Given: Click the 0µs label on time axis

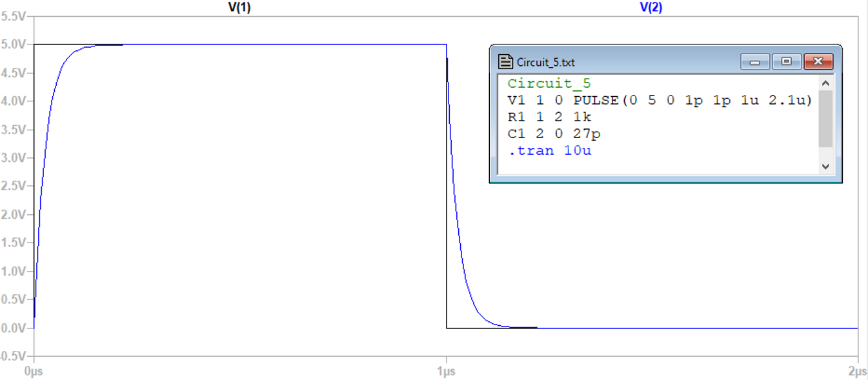Looking at the screenshot, I should point(34,372).
